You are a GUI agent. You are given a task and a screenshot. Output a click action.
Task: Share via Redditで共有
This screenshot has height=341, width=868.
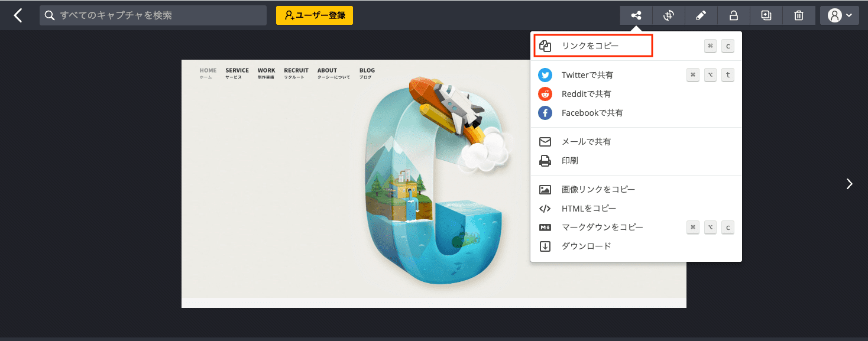(636, 94)
